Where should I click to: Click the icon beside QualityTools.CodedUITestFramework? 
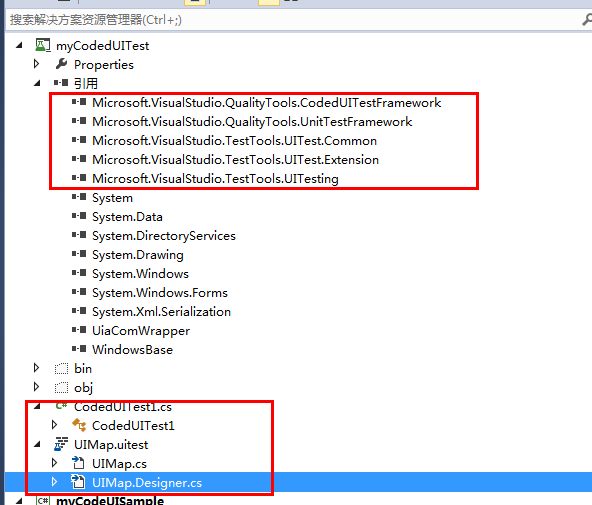pos(79,102)
